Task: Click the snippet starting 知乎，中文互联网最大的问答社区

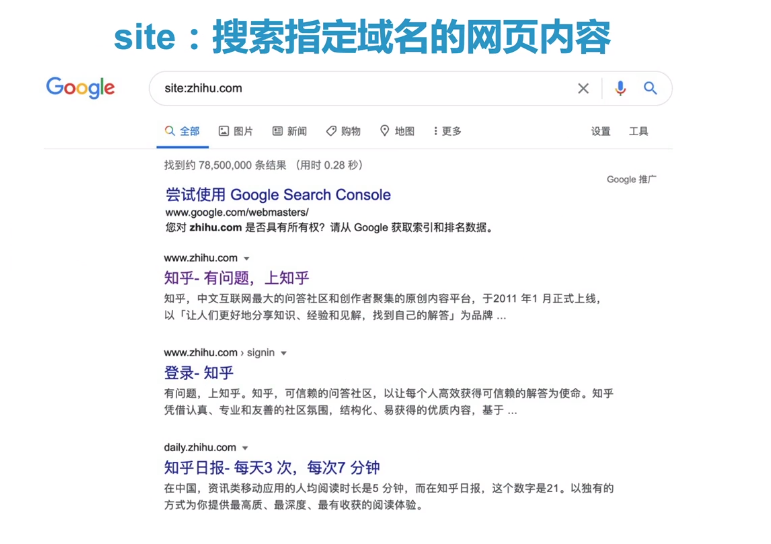Action: click(383, 307)
